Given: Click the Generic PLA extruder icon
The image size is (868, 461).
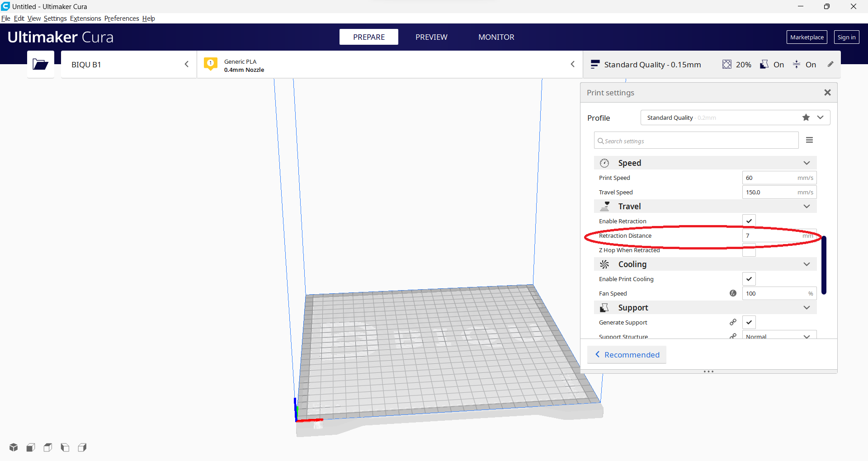Looking at the screenshot, I should (x=210, y=64).
